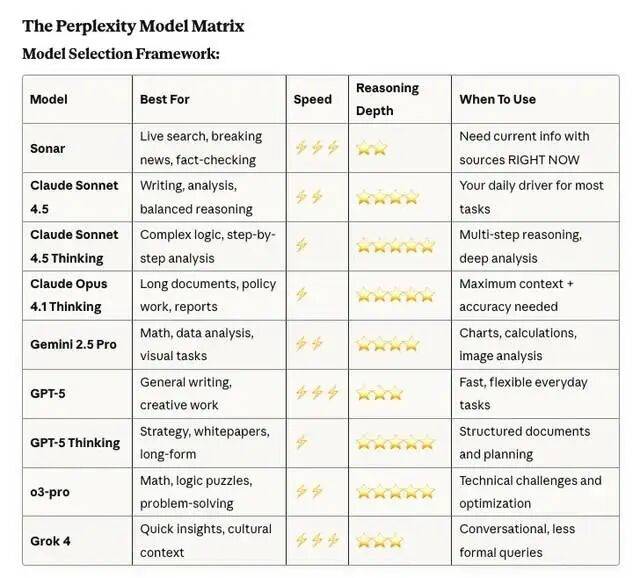Click the lightning speed icons in the Sonar row
This screenshot has height=578, width=640.
tap(317, 147)
